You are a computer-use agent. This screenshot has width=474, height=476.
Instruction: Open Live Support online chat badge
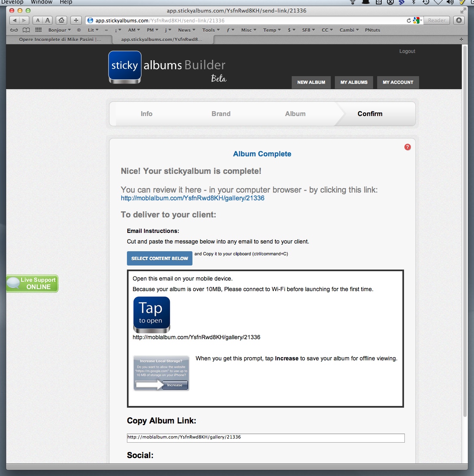click(32, 283)
